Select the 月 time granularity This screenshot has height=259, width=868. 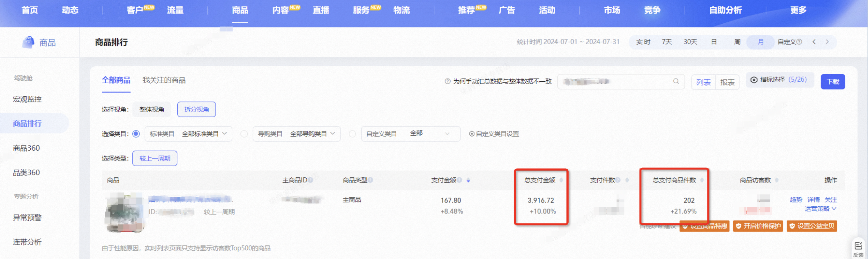(760, 42)
